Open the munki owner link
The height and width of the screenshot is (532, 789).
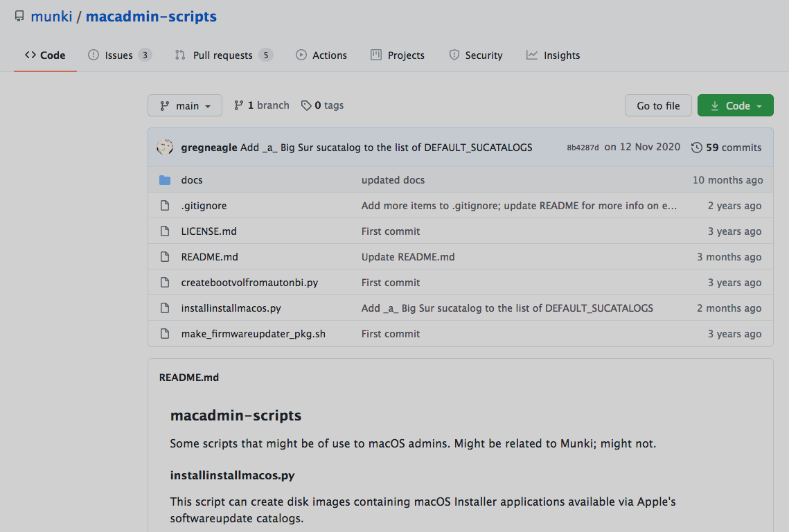click(51, 17)
